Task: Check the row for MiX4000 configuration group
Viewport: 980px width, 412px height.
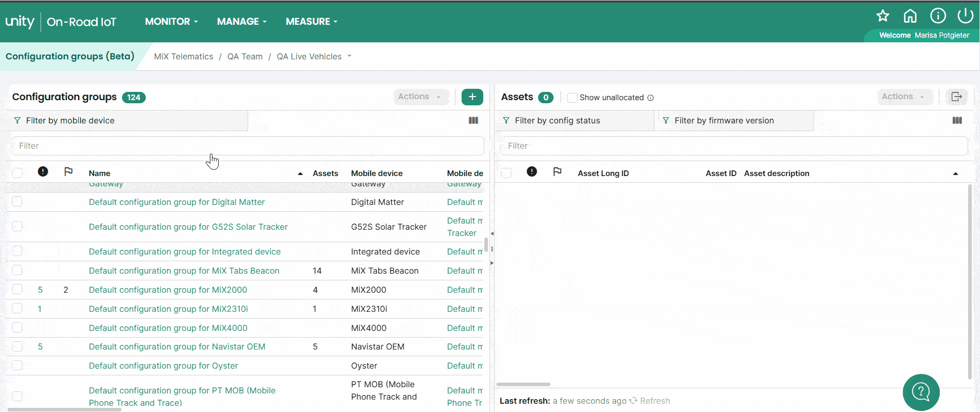Action: 17,328
